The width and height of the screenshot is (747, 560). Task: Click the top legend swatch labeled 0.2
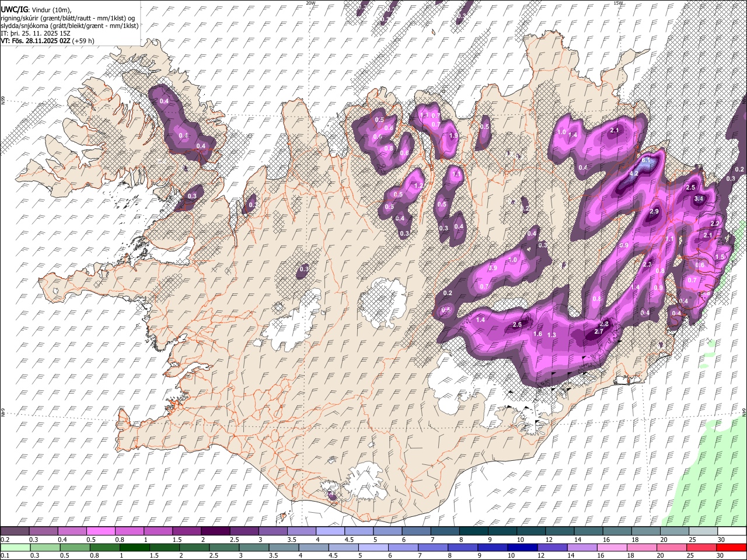point(15,531)
